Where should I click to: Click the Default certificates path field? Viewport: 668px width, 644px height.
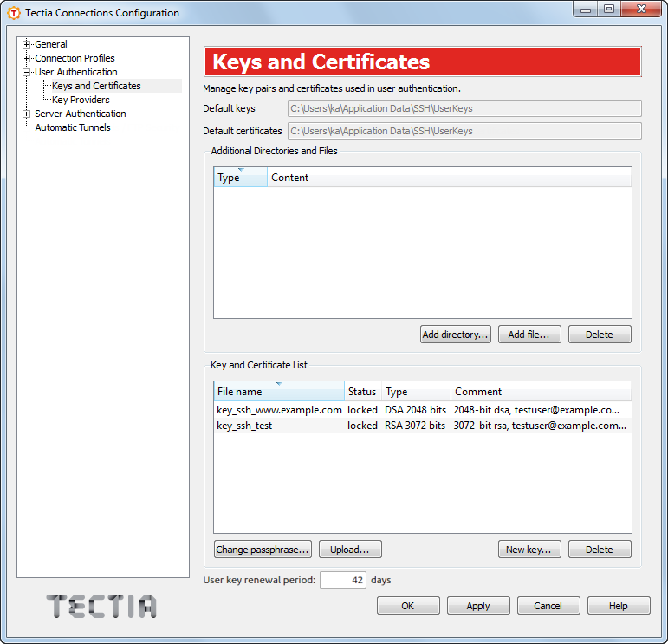(x=464, y=131)
